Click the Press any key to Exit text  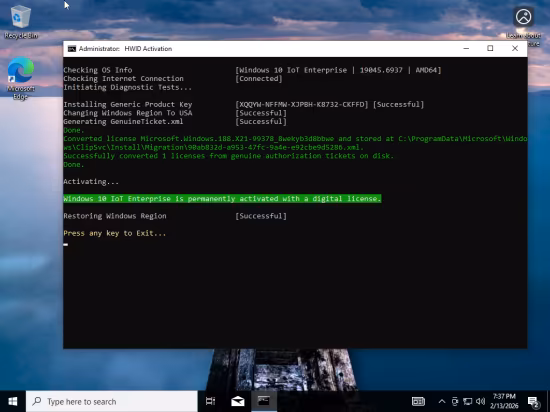click(x=115, y=233)
